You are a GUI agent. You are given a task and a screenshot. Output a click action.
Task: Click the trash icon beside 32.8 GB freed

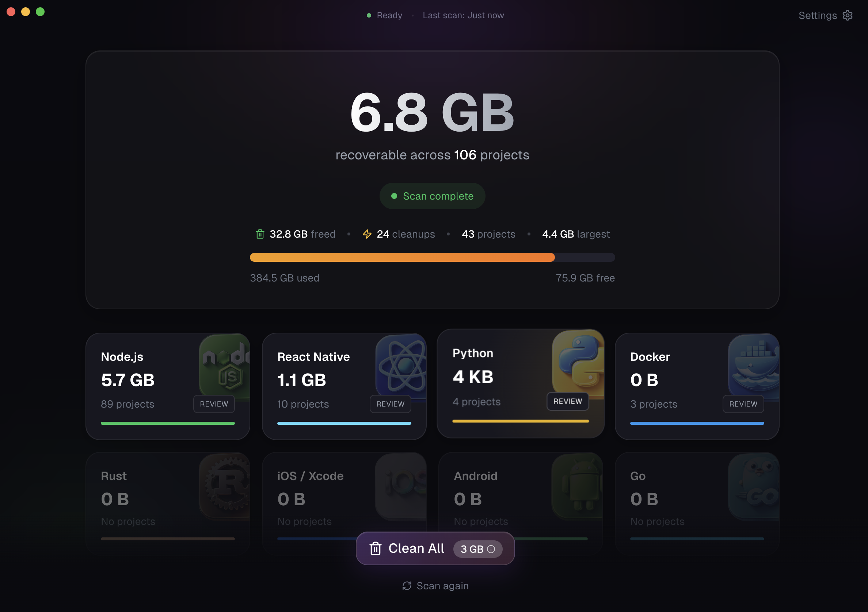(260, 234)
